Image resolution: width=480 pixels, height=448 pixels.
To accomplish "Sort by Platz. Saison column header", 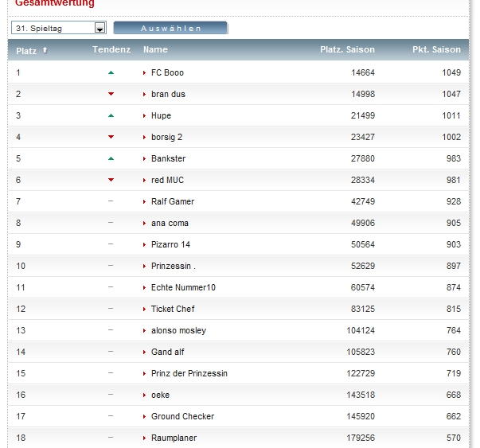I will (x=347, y=50).
